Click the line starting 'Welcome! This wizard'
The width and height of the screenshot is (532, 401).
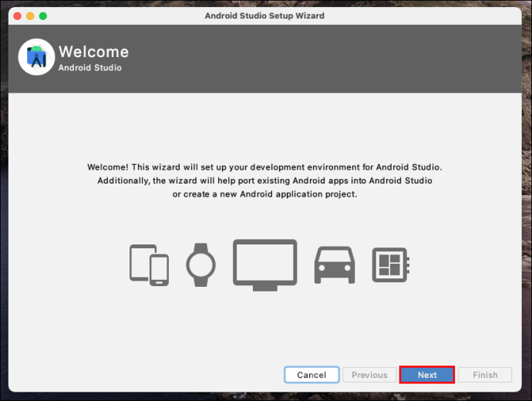click(264, 167)
